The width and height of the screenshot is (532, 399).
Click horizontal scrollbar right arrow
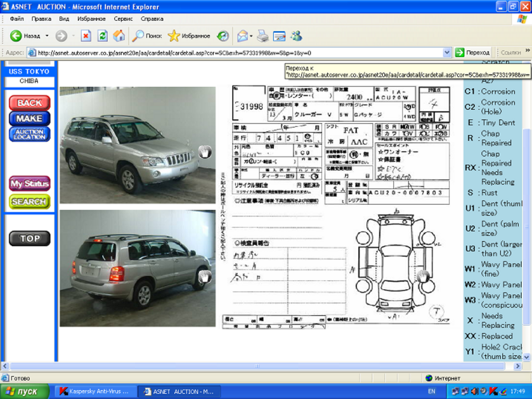coord(518,366)
